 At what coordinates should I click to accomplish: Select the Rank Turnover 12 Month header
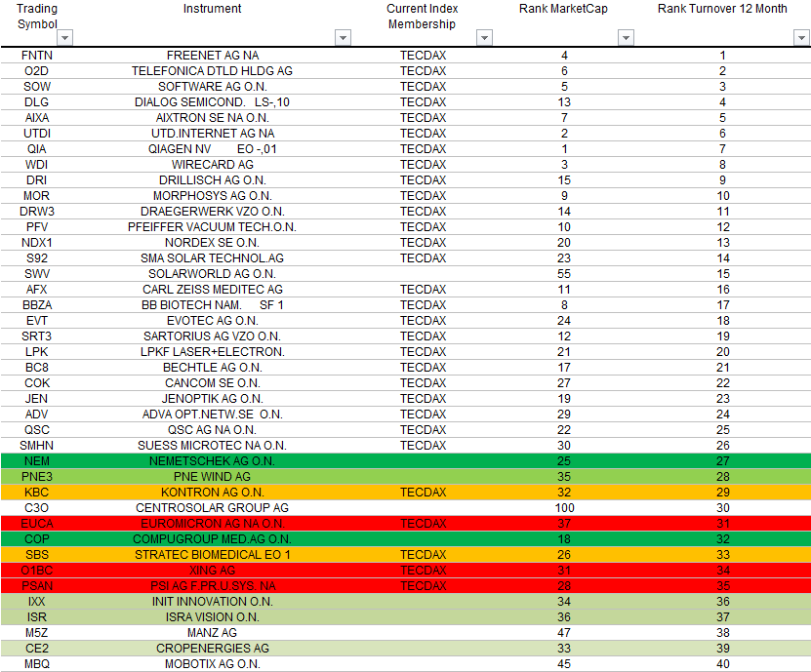click(722, 9)
